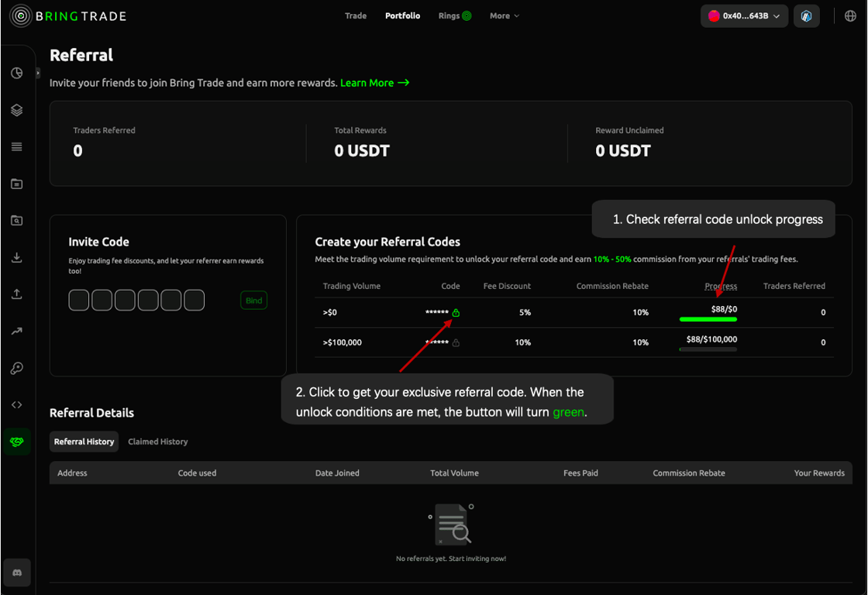Click the Total Volume column header
Viewport: 868px width, 595px height.
click(454, 473)
